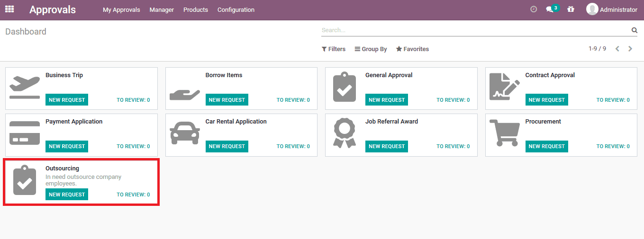Create new Borrow Items request
Screen dimensions: 644x239
point(227,100)
